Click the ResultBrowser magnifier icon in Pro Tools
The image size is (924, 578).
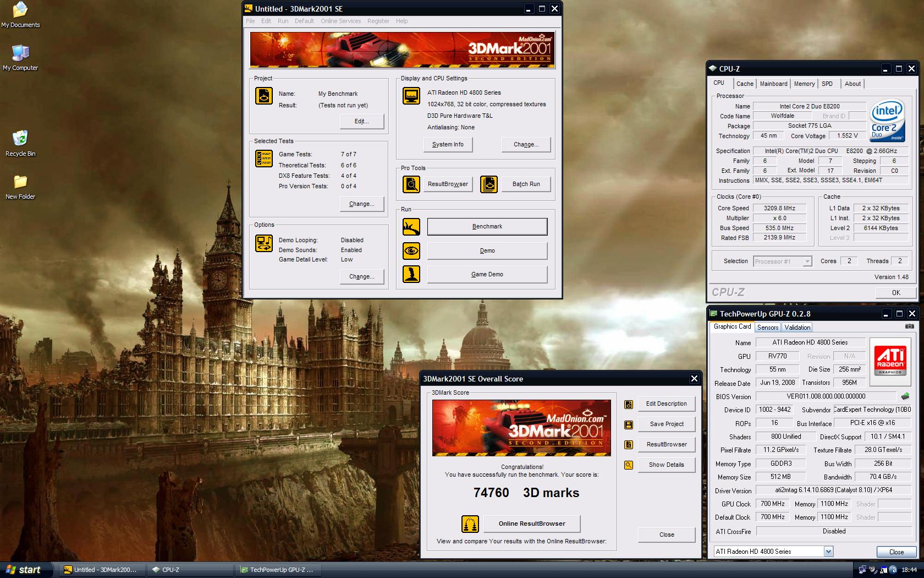[411, 184]
